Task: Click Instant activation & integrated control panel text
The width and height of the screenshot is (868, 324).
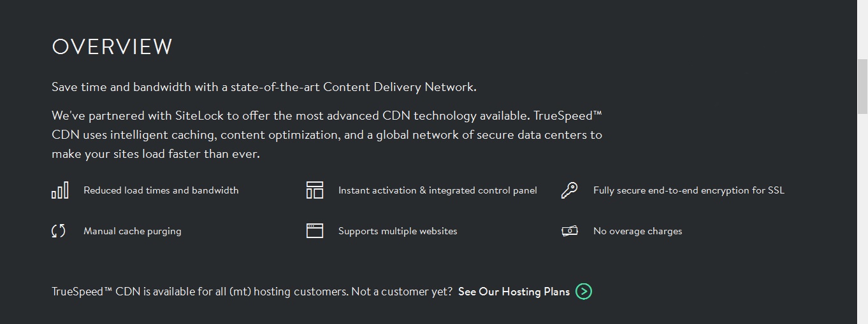Action: pyautogui.click(x=438, y=190)
